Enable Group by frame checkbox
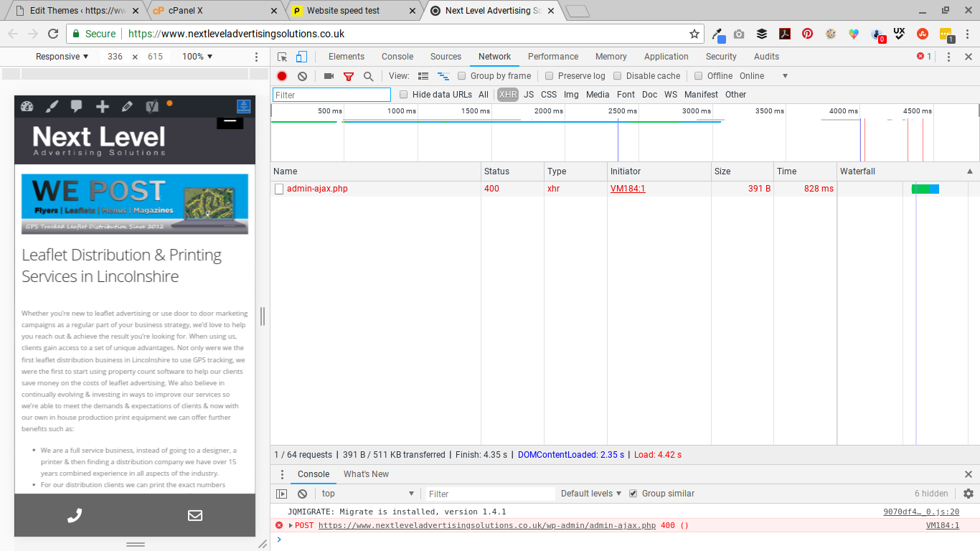Screen dimensions: 980x551 pos(462,76)
